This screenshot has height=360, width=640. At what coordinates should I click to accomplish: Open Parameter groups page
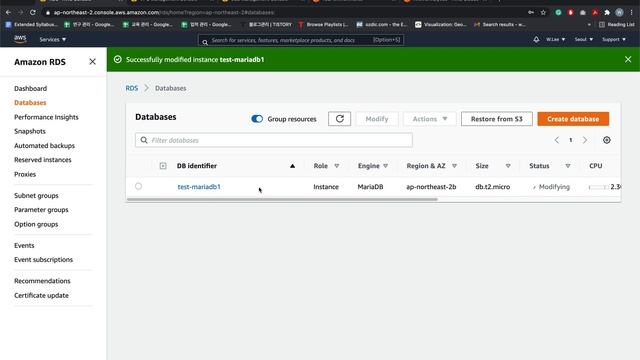pyautogui.click(x=41, y=209)
